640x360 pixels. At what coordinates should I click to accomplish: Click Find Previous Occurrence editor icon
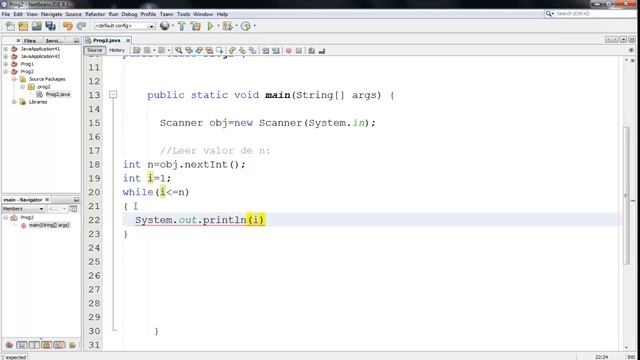point(189,51)
